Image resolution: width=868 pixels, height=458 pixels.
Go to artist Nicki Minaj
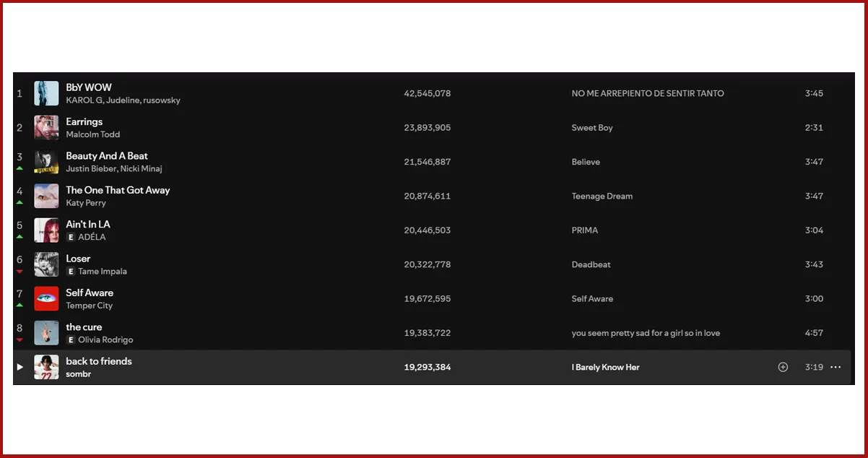[x=141, y=169]
